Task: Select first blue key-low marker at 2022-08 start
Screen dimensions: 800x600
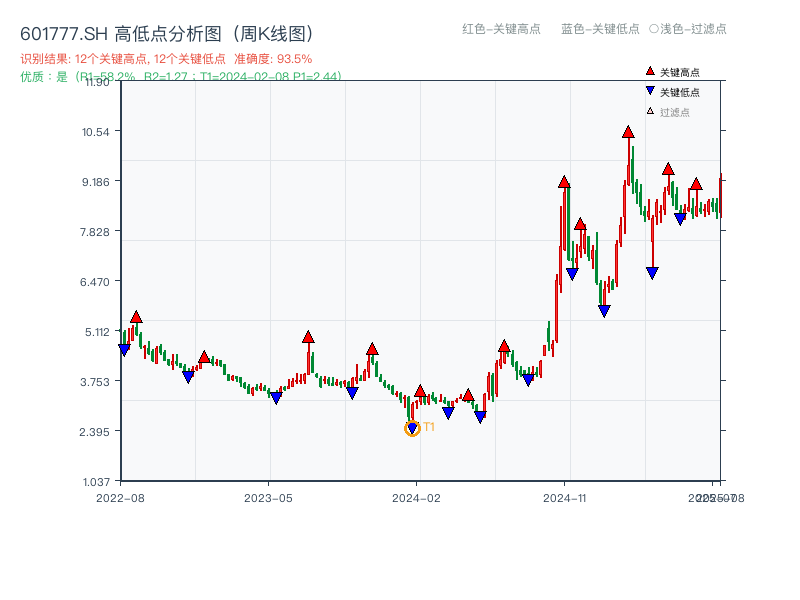Action: (124, 350)
